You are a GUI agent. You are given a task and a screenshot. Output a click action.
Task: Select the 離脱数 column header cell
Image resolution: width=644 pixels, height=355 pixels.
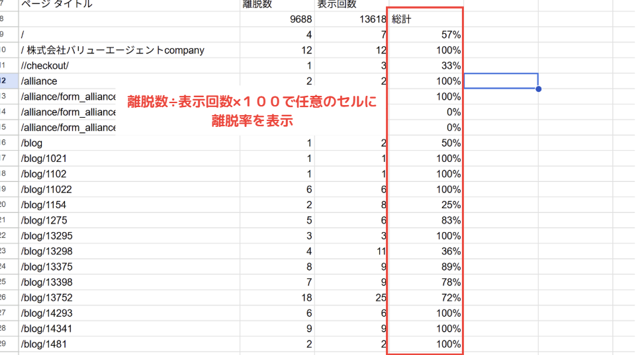(x=277, y=5)
